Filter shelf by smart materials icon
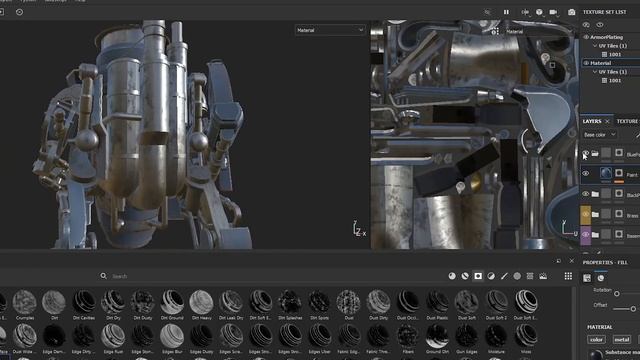The width and height of the screenshot is (640, 360). point(465,276)
